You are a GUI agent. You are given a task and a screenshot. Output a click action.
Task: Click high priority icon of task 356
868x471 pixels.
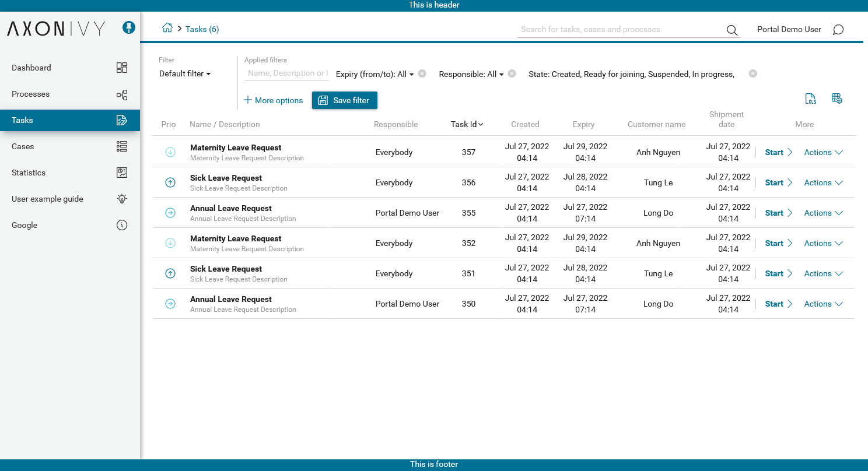[170, 182]
